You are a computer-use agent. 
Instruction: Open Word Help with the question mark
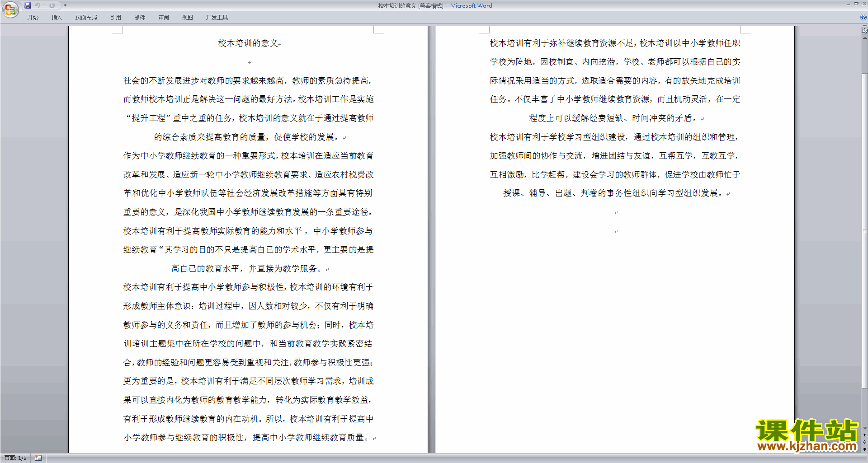click(863, 17)
